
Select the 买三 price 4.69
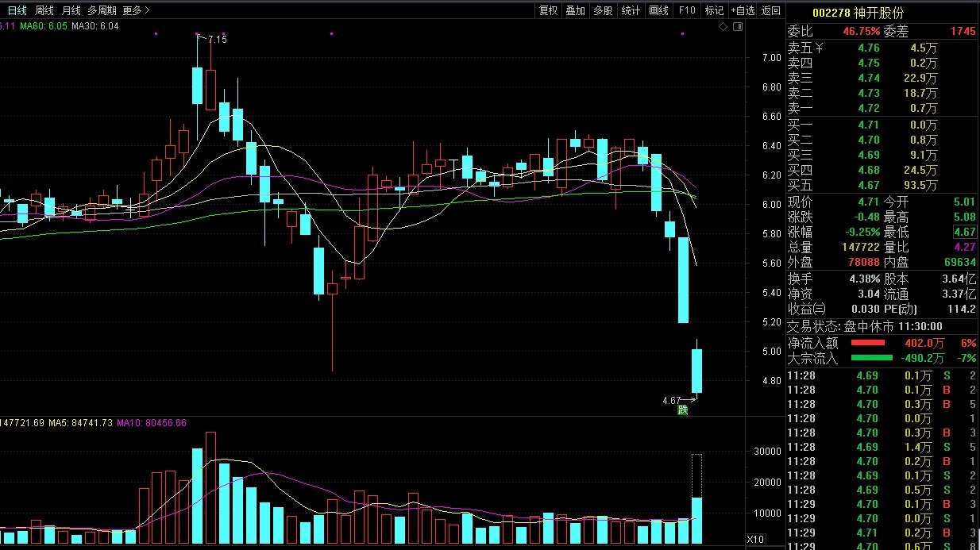coord(869,155)
